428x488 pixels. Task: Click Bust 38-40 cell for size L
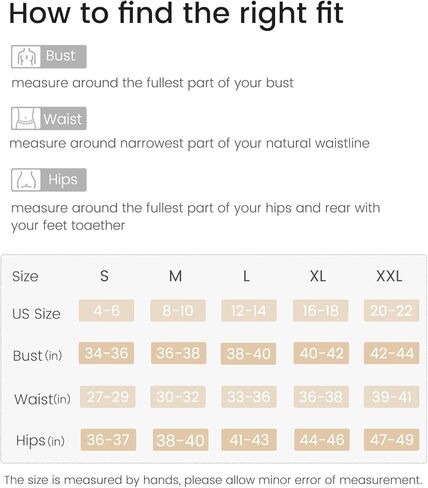point(248,353)
